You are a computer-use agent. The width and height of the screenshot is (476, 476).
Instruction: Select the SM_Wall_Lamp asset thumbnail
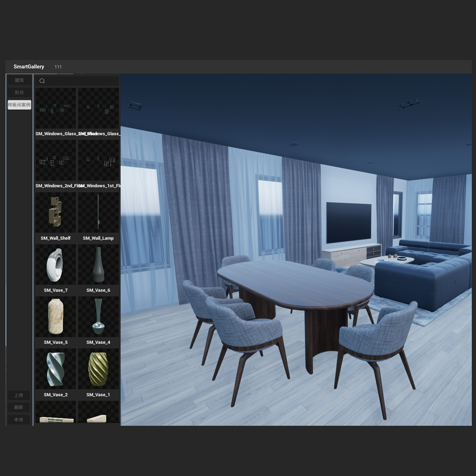98,212
